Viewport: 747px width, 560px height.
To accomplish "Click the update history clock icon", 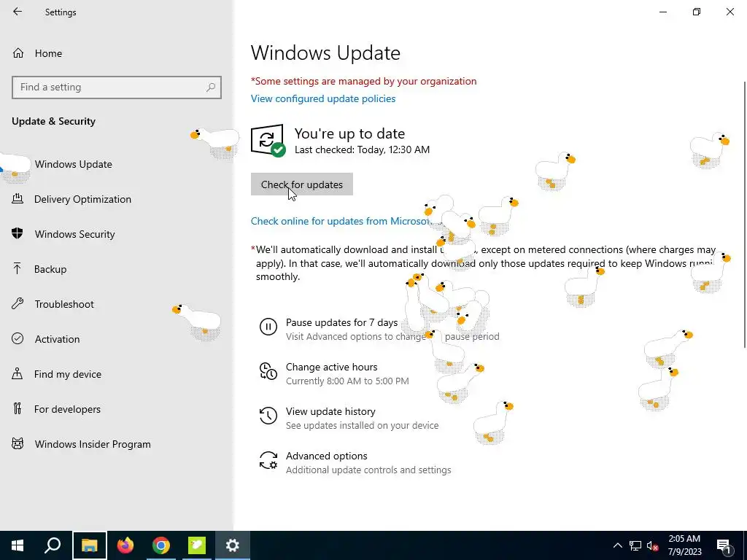I will 268,415.
